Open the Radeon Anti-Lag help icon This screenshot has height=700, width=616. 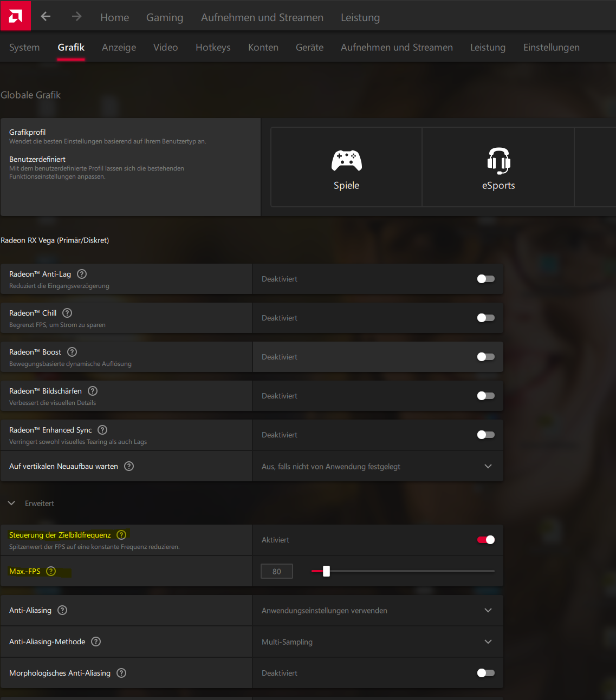pos(82,274)
